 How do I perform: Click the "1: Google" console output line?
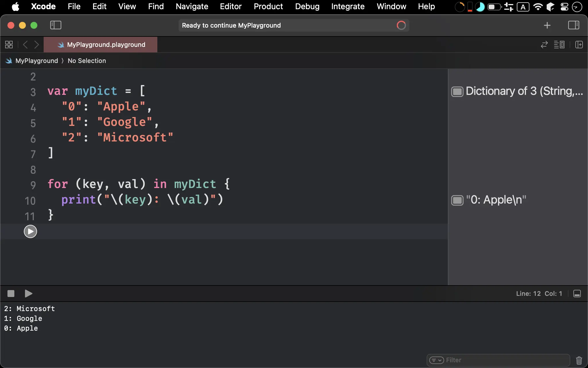coord(23,318)
